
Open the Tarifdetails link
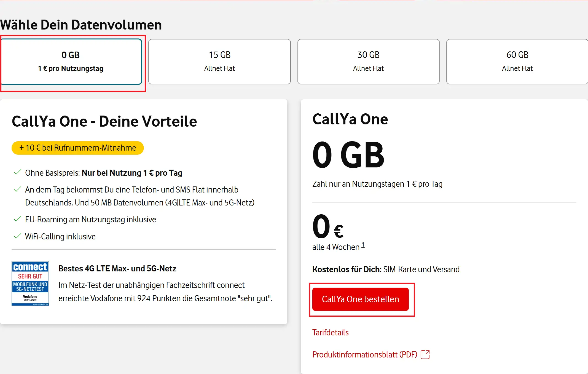click(x=330, y=333)
